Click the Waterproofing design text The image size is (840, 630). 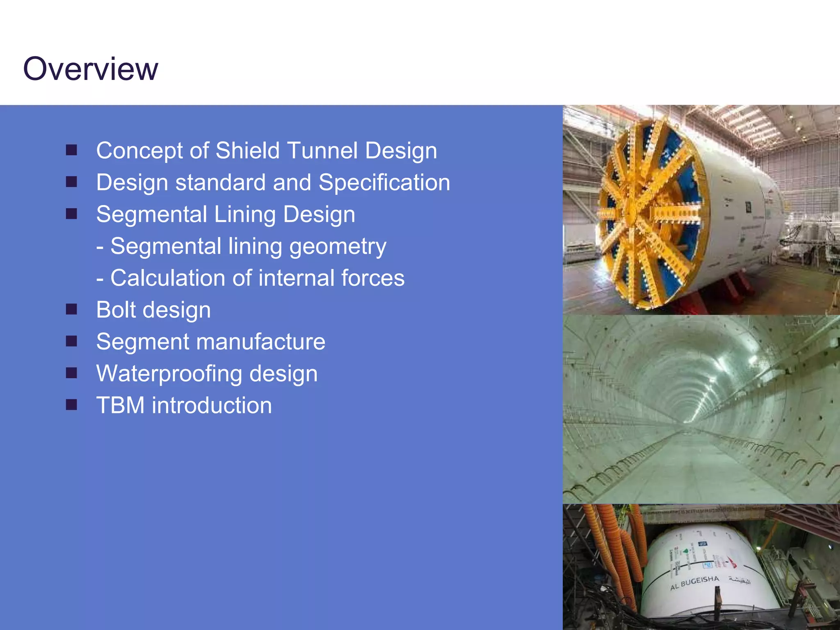(207, 374)
